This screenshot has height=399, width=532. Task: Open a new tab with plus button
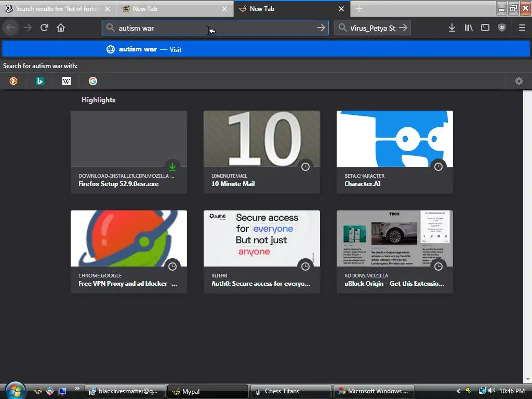coord(359,9)
